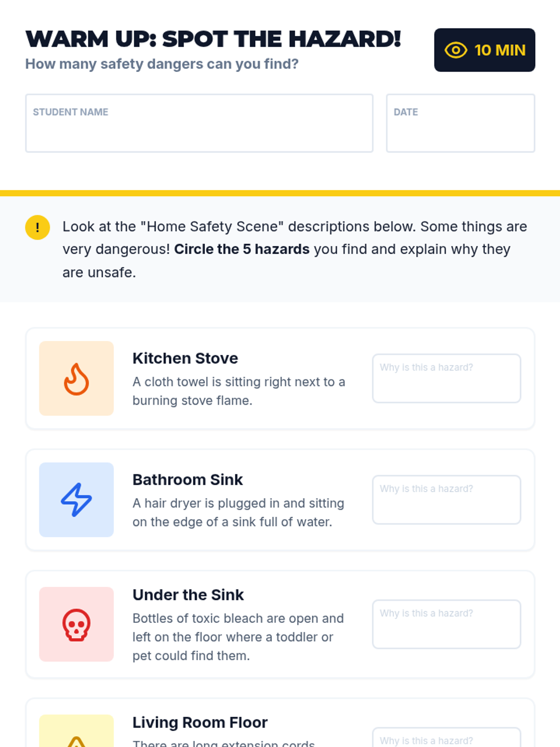Click Under the Sink hazard answer box
The width and height of the screenshot is (560, 747).
[446, 625]
